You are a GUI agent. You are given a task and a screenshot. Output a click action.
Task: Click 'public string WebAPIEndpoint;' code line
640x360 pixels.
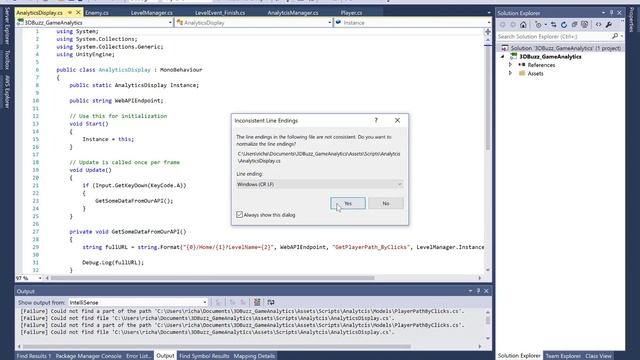point(116,100)
